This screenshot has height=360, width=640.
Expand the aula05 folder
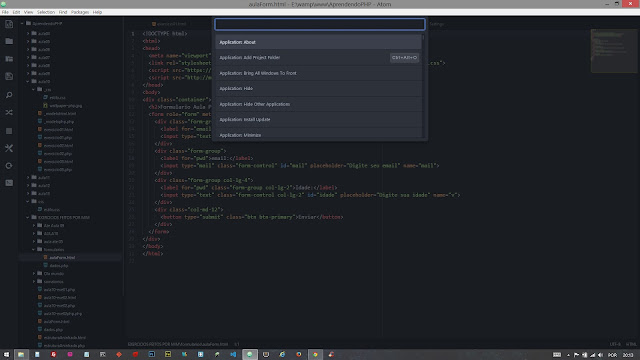(x=28, y=41)
